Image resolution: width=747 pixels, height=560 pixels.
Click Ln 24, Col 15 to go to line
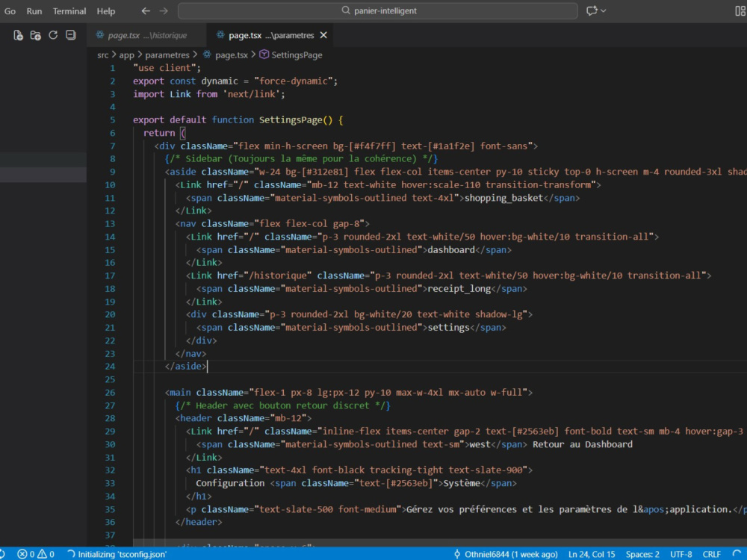coord(592,554)
